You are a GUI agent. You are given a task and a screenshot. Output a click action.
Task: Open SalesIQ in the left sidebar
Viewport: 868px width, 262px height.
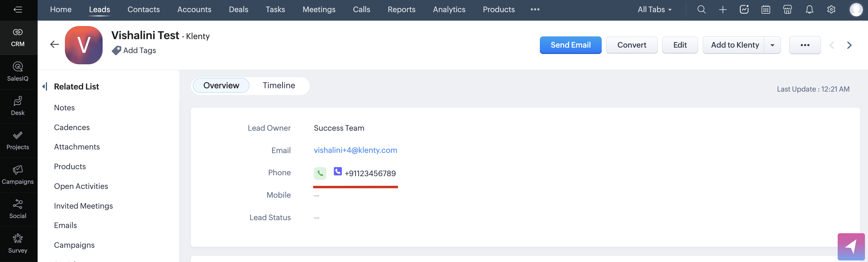pyautogui.click(x=18, y=71)
